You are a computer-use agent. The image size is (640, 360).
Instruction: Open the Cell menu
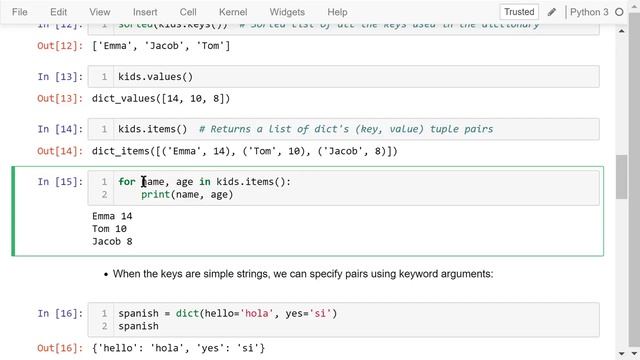188,12
